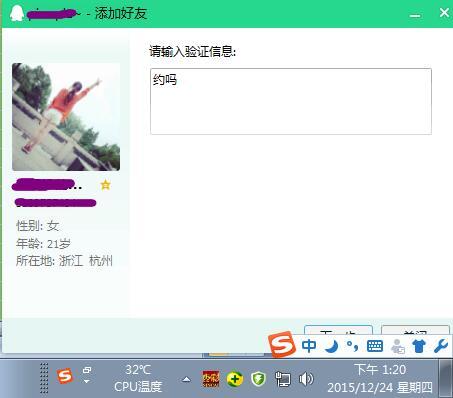The width and height of the screenshot is (453, 398).
Task: Click the gold star badge beside nickname
Action: pyautogui.click(x=105, y=184)
